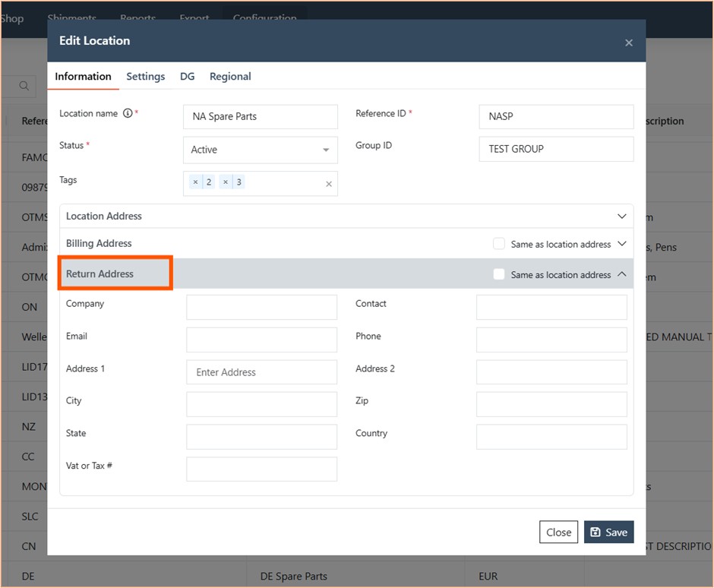Click the info icon beside Location name
Viewport: 714px width, 588px height.
point(128,113)
